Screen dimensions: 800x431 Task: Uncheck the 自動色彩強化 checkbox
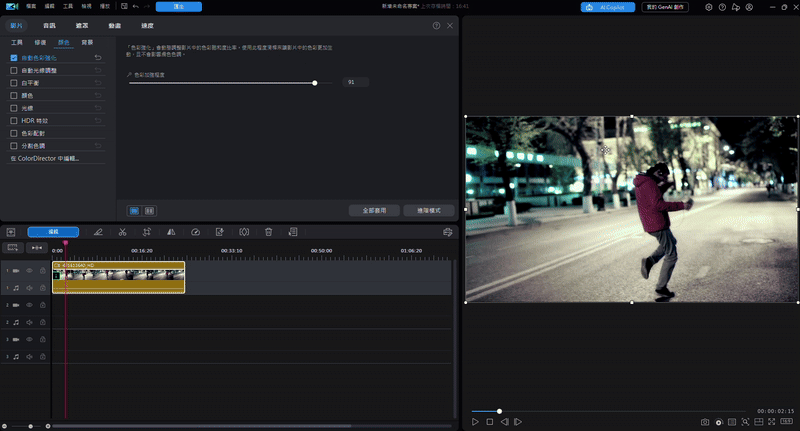(14, 58)
